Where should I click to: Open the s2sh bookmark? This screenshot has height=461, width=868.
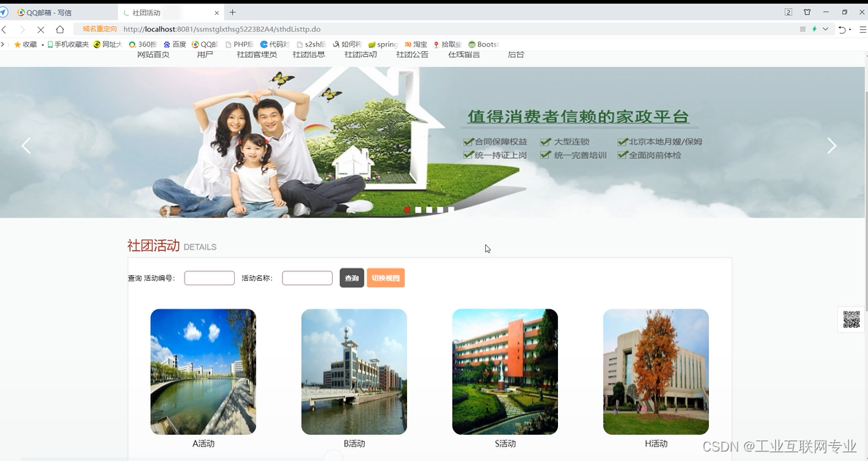(x=311, y=44)
